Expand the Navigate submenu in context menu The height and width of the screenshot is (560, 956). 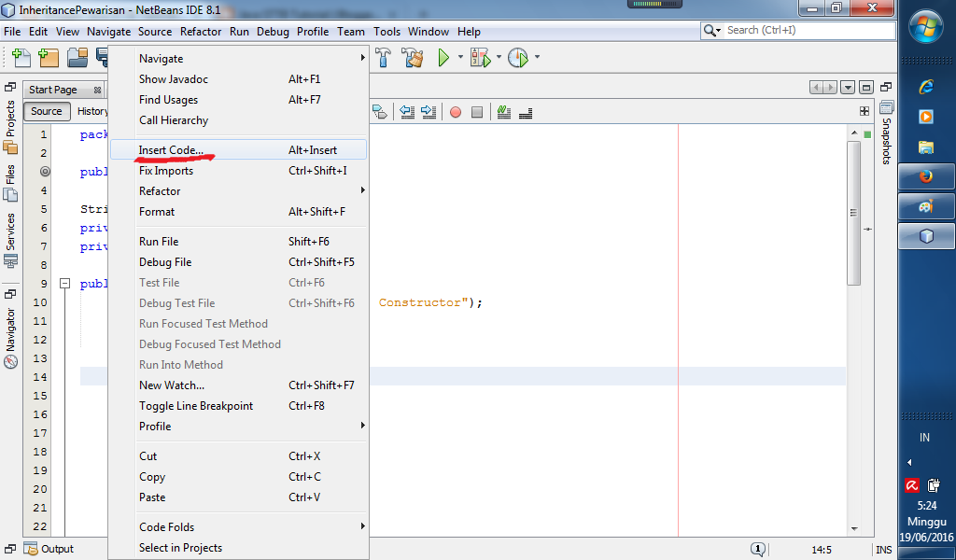click(238, 59)
